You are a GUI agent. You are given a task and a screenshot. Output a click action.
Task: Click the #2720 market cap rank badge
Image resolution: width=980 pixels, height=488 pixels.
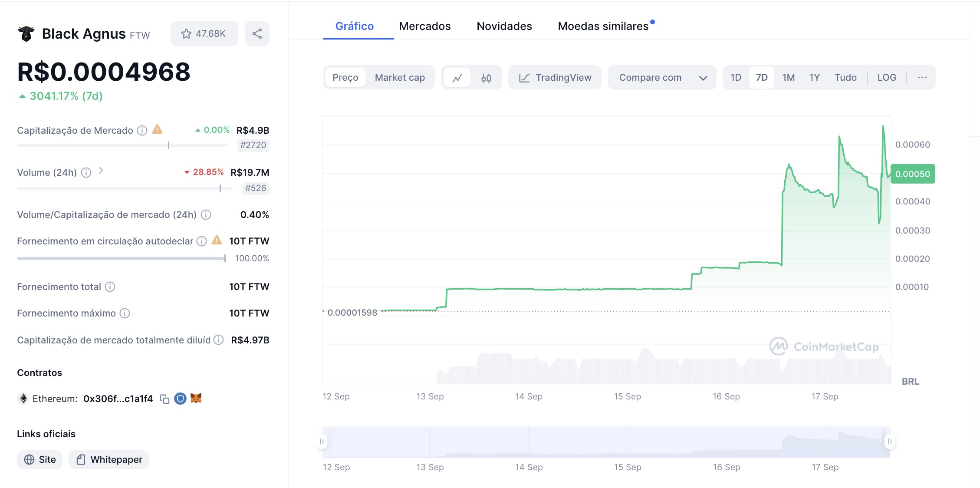pyautogui.click(x=253, y=145)
